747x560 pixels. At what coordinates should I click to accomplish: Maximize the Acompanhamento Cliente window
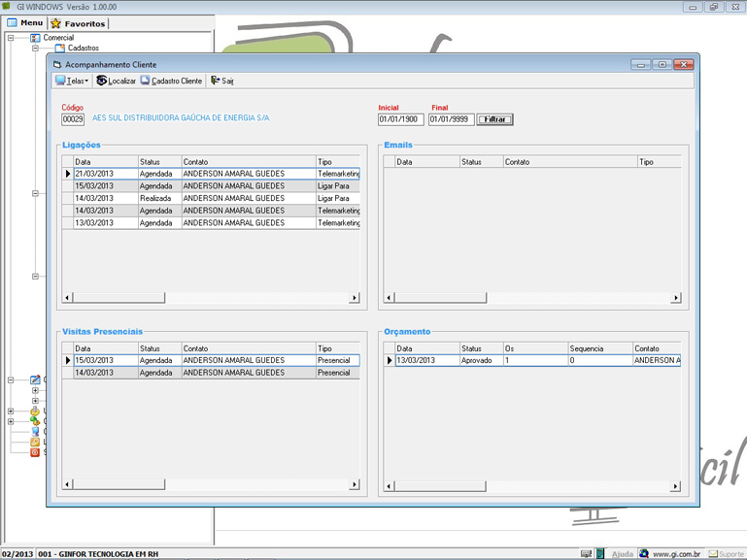click(x=662, y=65)
